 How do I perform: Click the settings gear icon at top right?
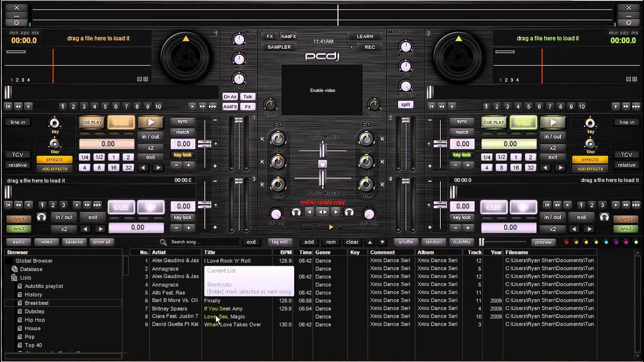pyautogui.click(x=628, y=22)
